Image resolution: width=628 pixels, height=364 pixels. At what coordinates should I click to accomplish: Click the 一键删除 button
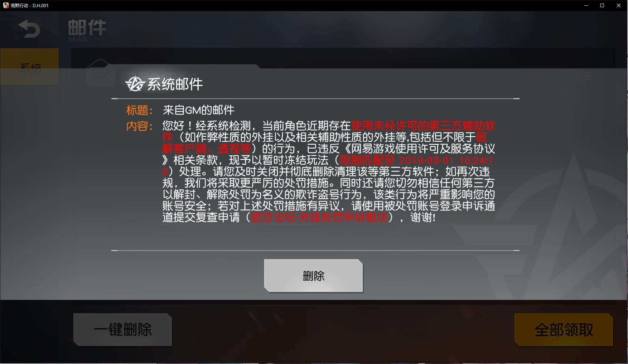tap(123, 330)
